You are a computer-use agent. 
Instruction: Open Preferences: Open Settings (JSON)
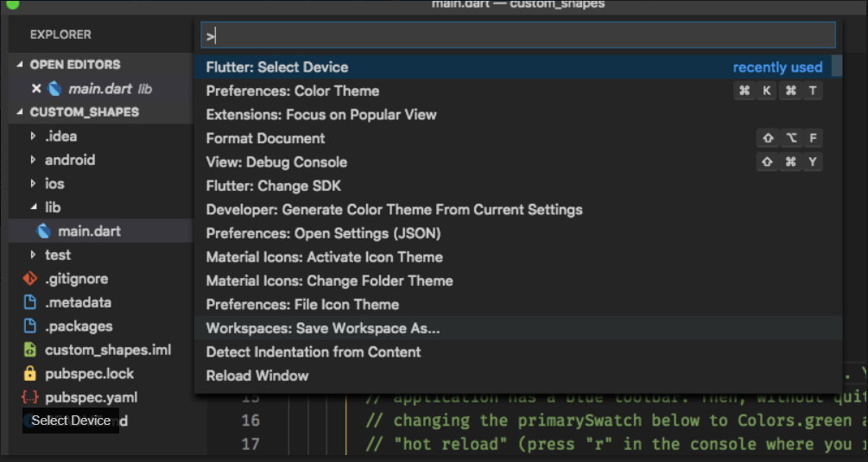tap(518, 233)
